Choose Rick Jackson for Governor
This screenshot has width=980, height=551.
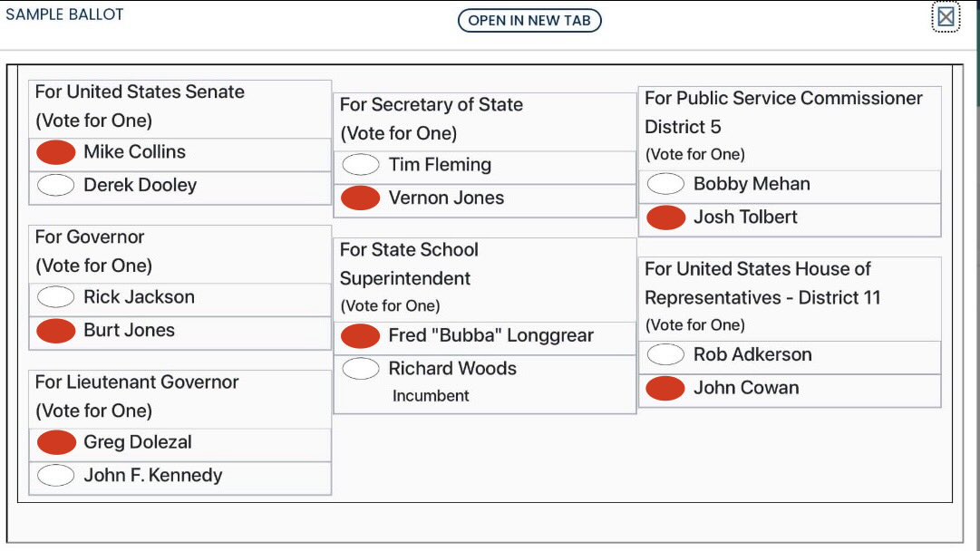click(x=55, y=296)
